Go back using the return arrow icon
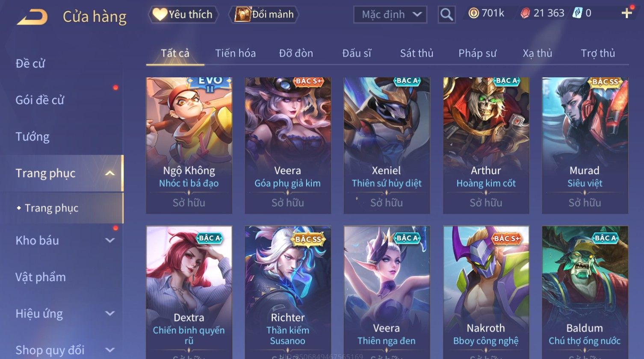 click(x=32, y=17)
